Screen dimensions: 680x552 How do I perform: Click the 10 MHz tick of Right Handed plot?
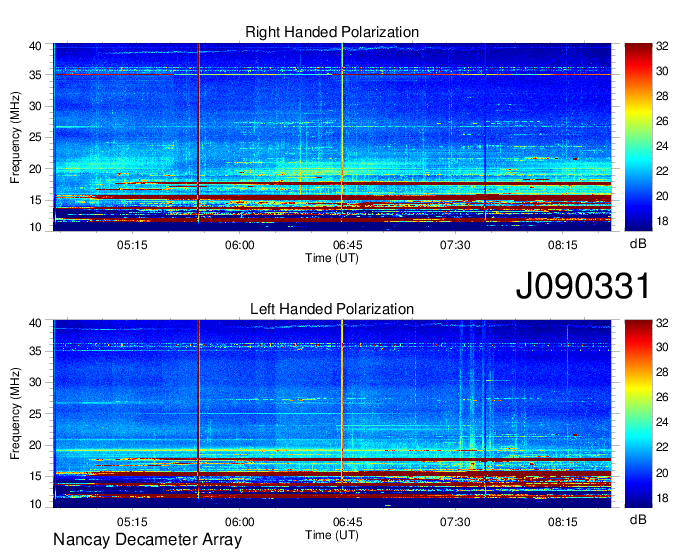36,227
